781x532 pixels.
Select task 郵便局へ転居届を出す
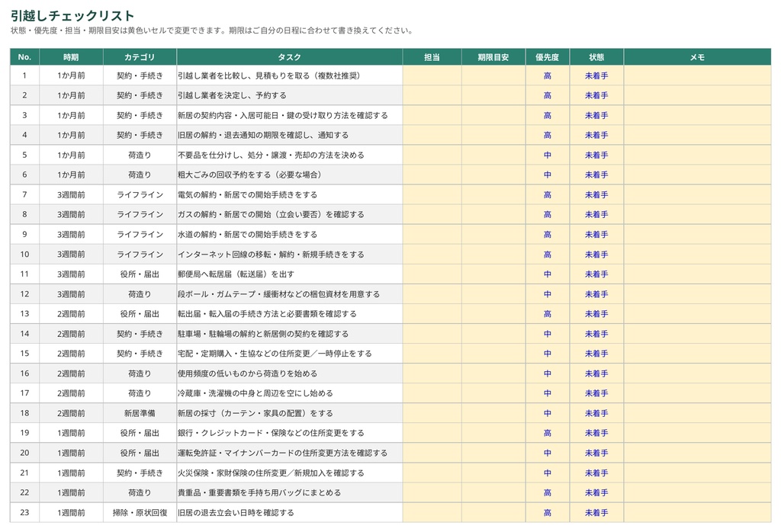289,274
